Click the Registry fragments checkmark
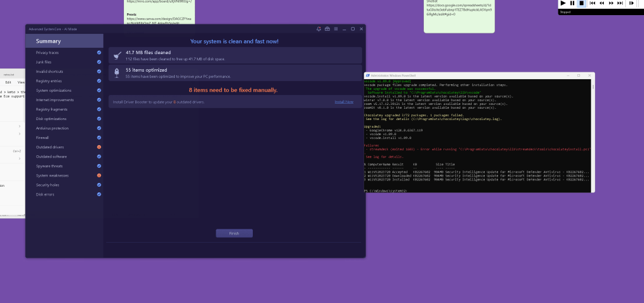Screen dimensions: 644x303 99,109
